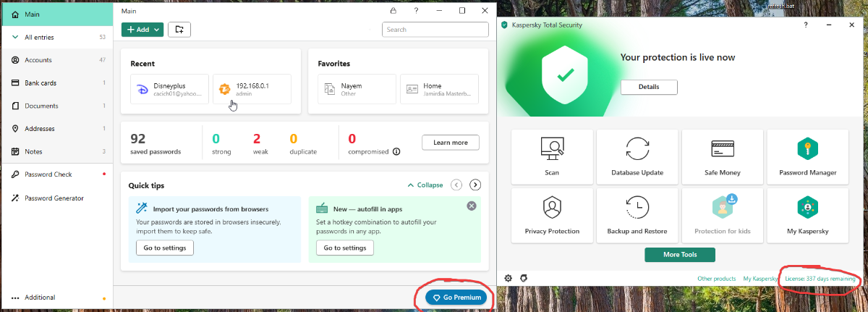Lock the vault with the padlock icon
868x312 pixels.
(x=393, y=11)
